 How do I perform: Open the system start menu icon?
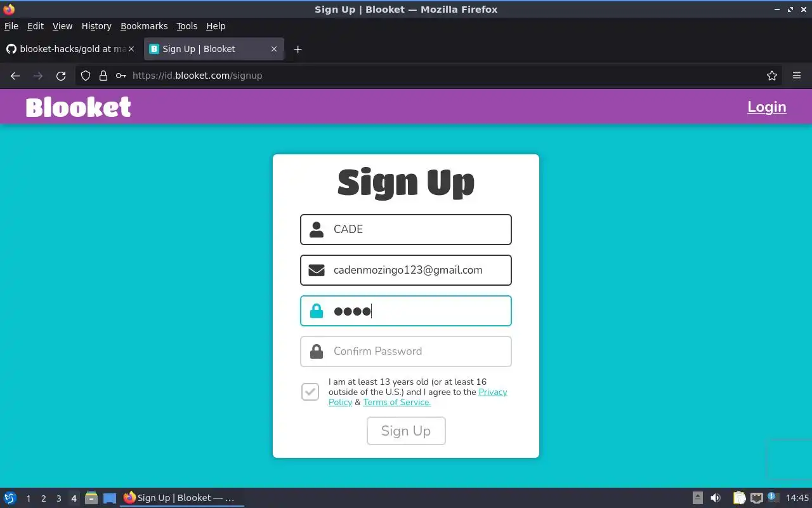[x=10, y=498]
